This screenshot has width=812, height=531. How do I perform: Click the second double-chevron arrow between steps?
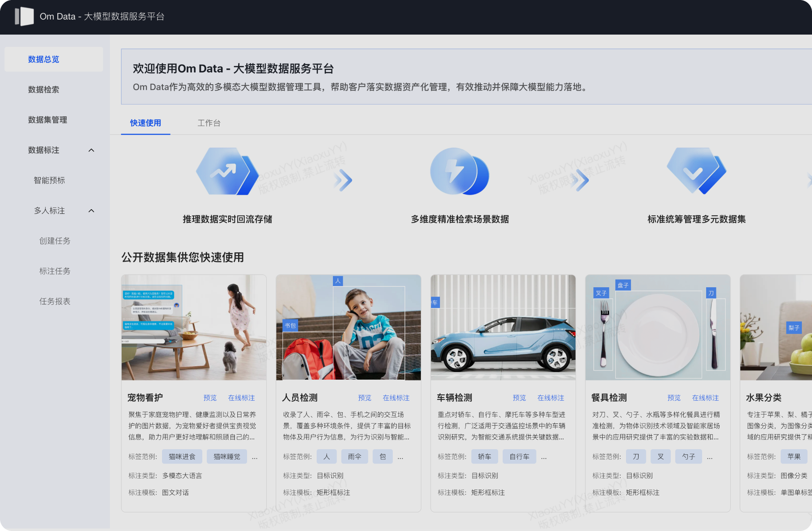pyautogui.click(x=580, y=180)
